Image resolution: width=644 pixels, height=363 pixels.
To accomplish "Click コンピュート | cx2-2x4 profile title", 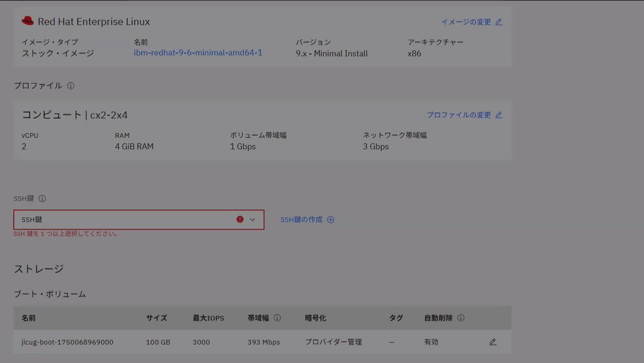I will pos(75,115).
